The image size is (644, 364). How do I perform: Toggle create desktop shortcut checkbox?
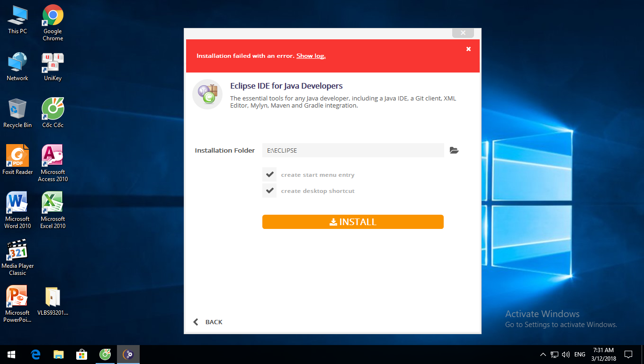269,191
